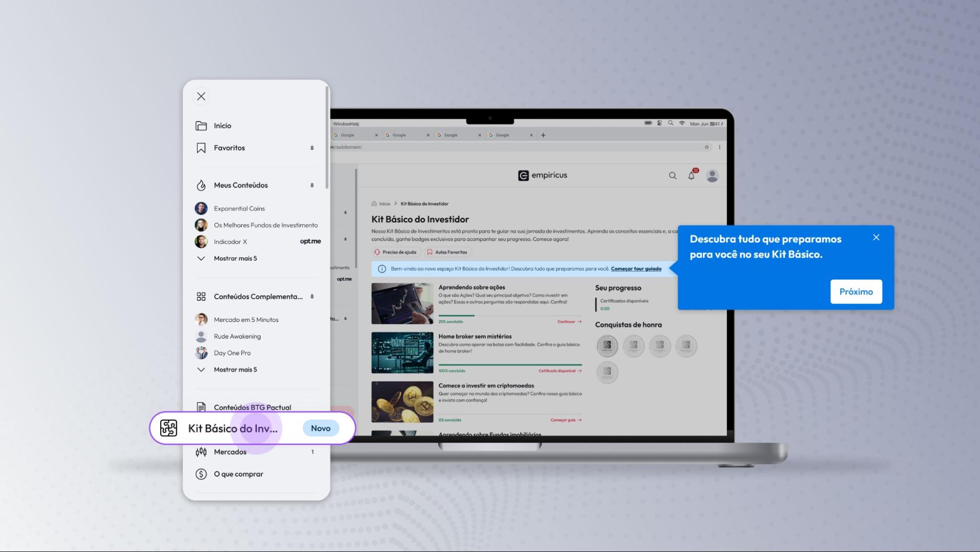Click the Aprendendo sobre ações progress bar
The width and height of the screenshot is (980, 552).
[x=510, y=315]
